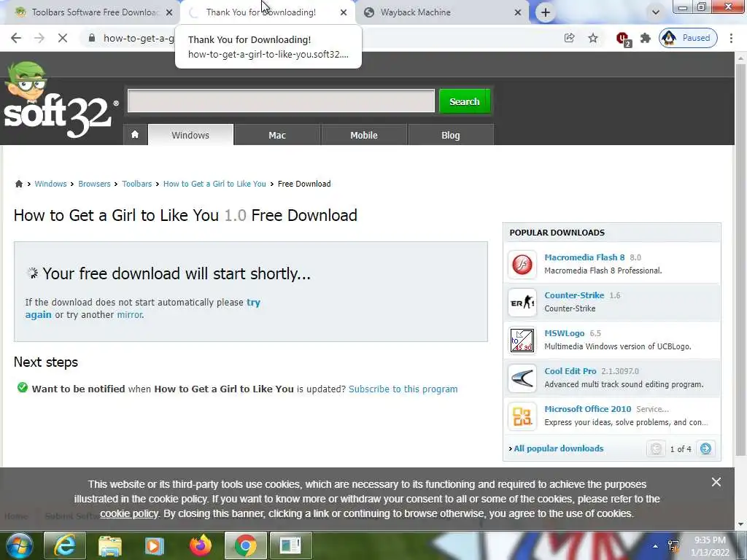Launch Firefox from taskbar

click(200, 545)
